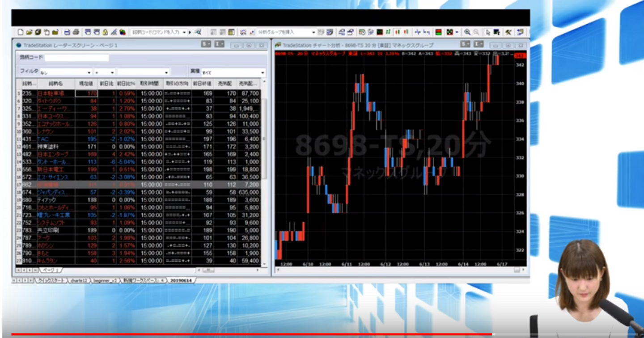644x338 pixels.
Task: Switch to the beginner_v2 workspace tab
Action: [106, 280]
